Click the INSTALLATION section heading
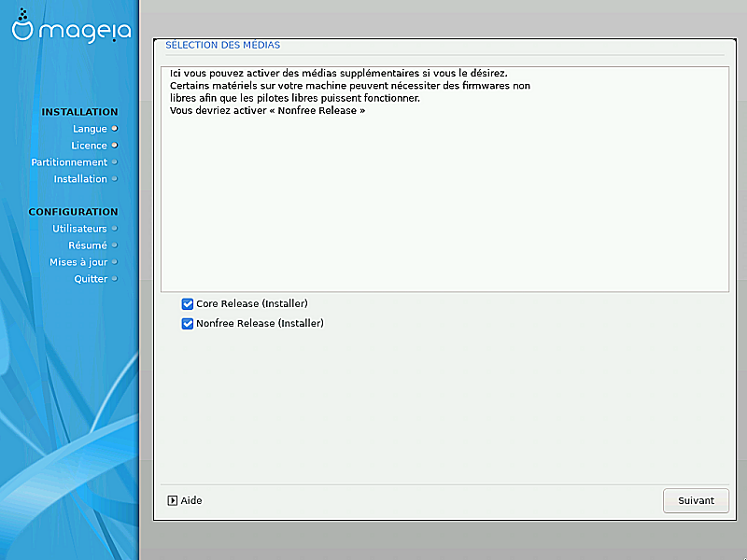Screen dimensions: 747x560 tap(79, 112)
